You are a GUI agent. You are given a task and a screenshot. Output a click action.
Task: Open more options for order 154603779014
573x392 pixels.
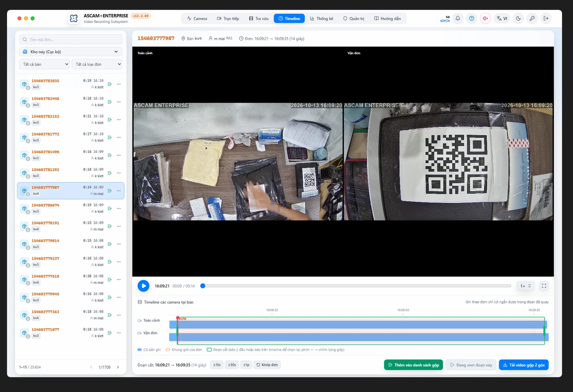pyautogui.click(x=119, y=244)
